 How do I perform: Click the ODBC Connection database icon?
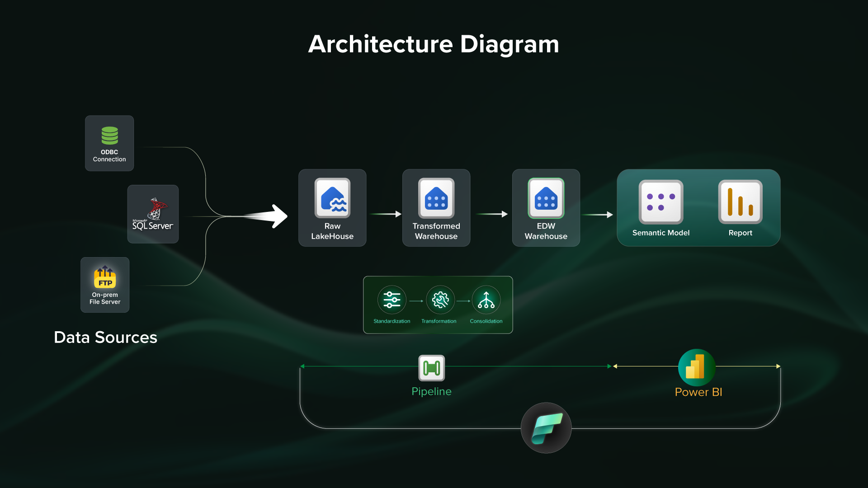[109, 135]
